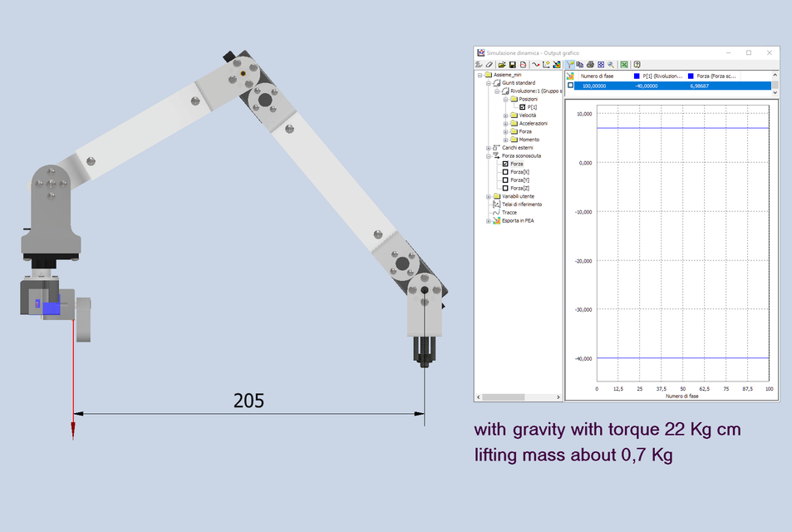Select the highlighted data row showing 100,00000
The height and width of the screenshot is (532, 792).
click(597, 86)
